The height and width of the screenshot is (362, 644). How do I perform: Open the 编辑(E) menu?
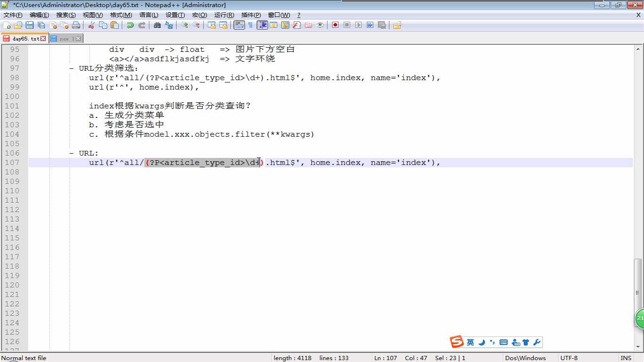point(39,15)
